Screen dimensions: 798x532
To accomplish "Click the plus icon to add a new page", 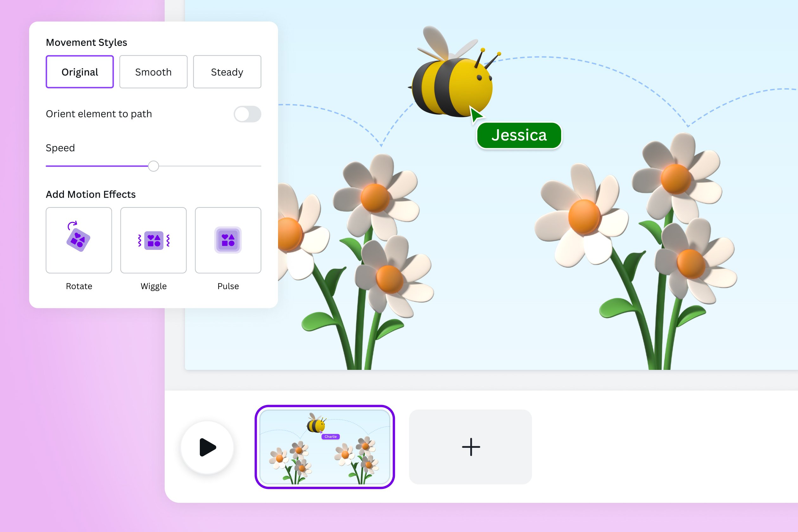I will click(471, 447).
